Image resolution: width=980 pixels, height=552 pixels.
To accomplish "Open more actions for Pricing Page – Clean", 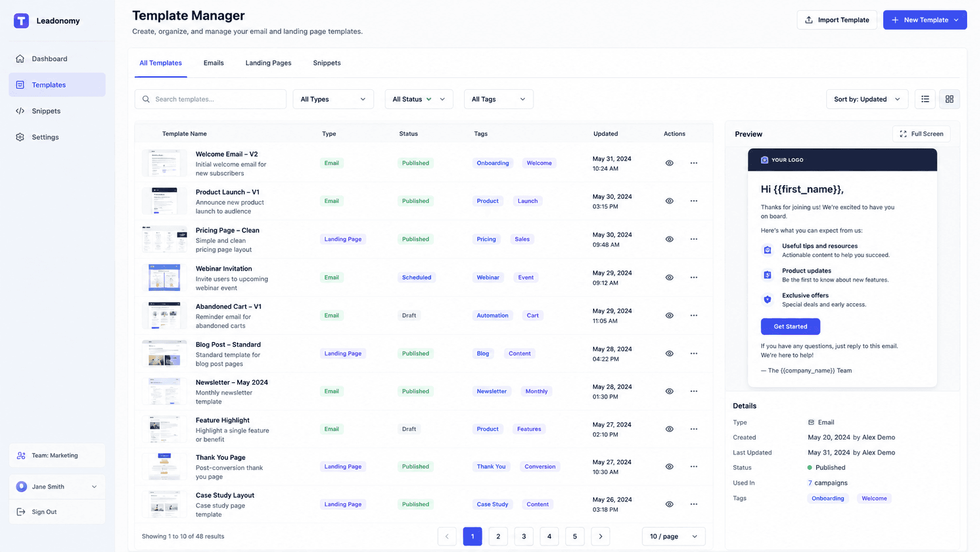I will tap(694, 239).
